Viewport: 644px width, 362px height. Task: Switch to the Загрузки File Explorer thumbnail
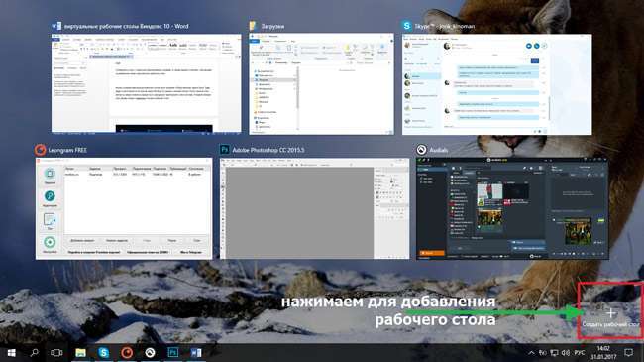[x=321, y=84]
